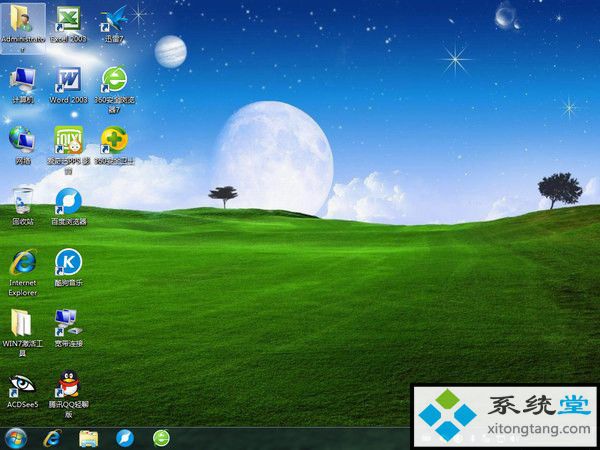Open the Administrator folder on the desktop
The image size is (600, 450).
click(x=22, y=28)
